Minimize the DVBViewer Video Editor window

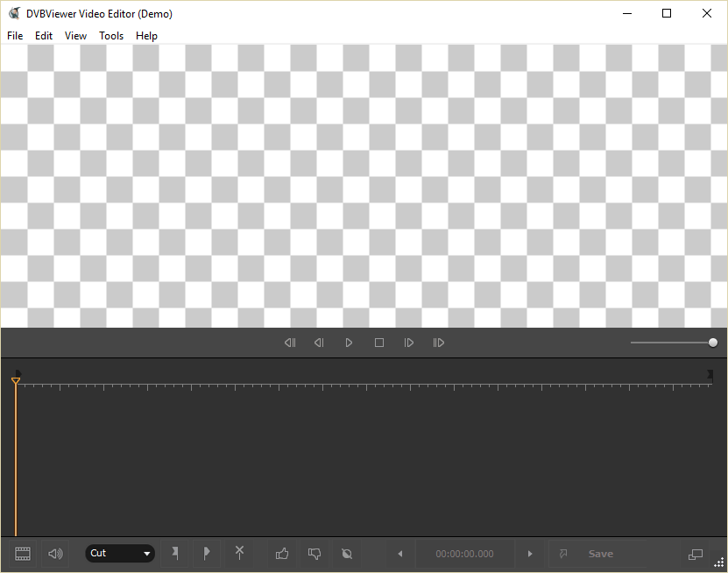(627, 13)
